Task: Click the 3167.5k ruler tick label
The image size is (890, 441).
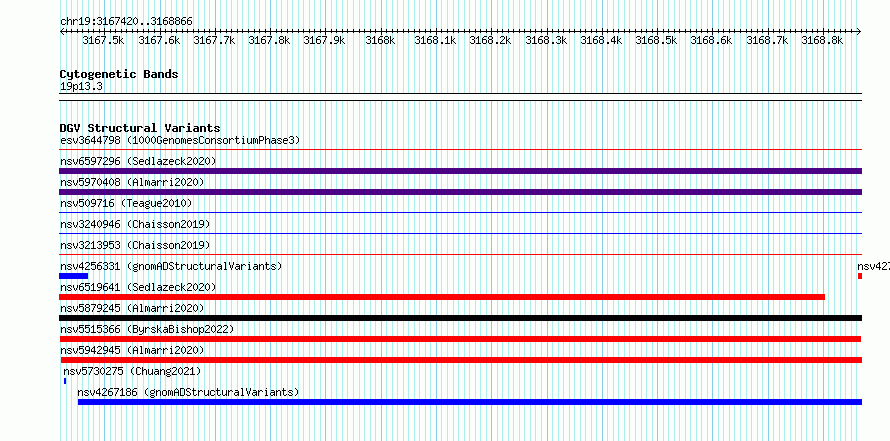Action: [103, 40]
